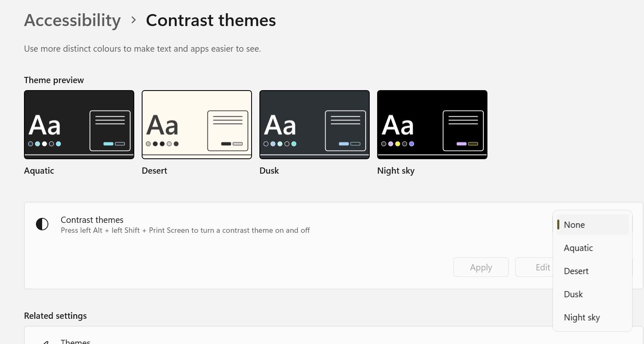Image resolution: width=644 pixels, height=344 pixels.
Task: Click the half-moon Contrast themes icon
Action: (42, 224)
